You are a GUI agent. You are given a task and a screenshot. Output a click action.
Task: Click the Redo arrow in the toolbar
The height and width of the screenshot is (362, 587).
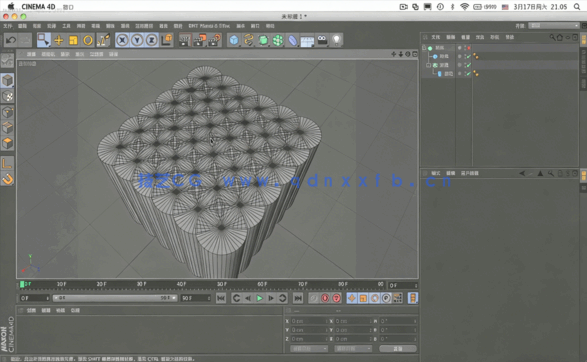pyautogui.click(x=25, y=40)
